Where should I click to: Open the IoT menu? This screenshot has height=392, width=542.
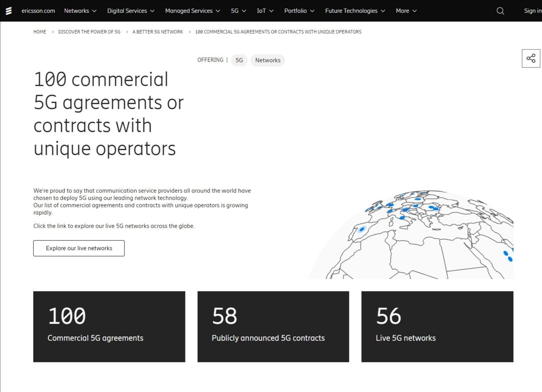pyautogui.click(x=265, y=11)
